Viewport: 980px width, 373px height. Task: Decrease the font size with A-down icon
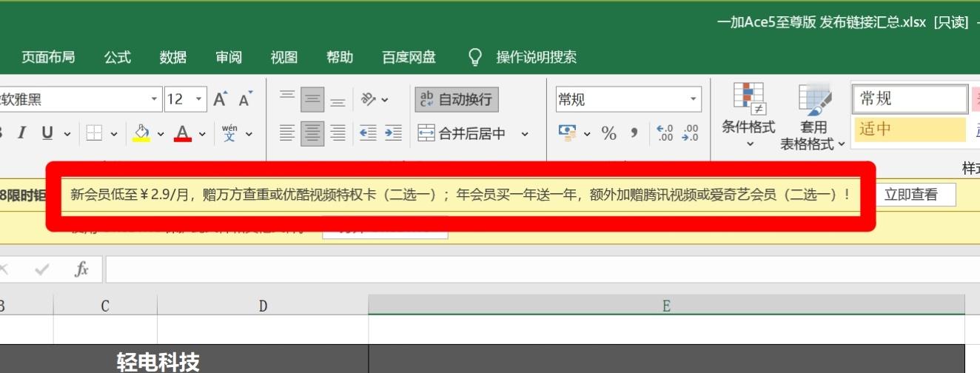[245, 98]
